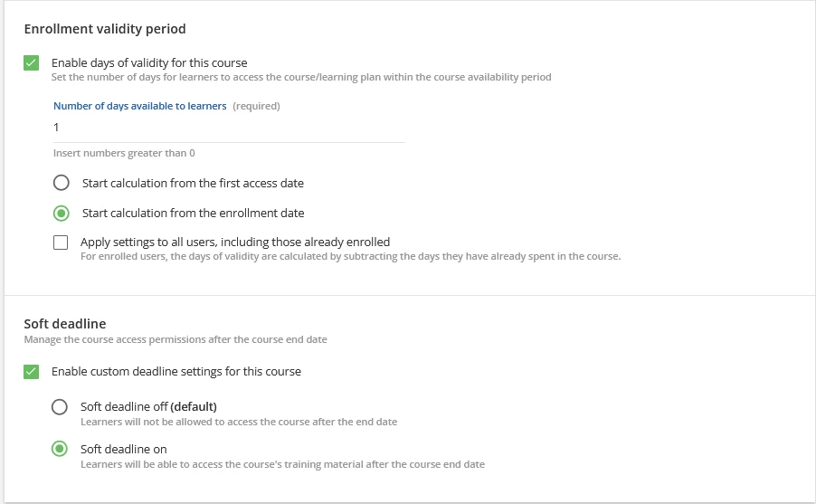Click the 'Insert numbers greater than 0' hint
Viewport: 816px width, 504px height.
coord(124,154)
